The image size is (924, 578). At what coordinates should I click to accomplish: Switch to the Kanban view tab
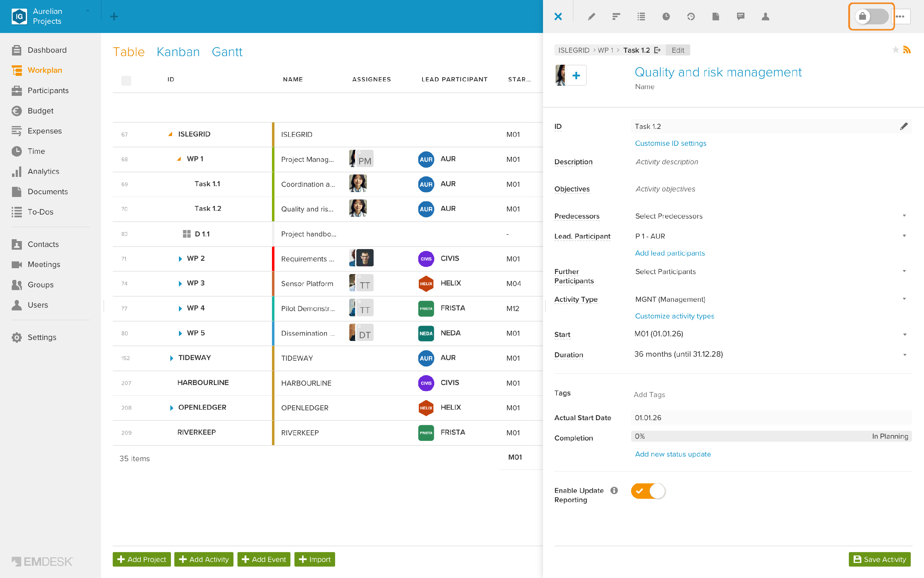click(x=178, y=51)
